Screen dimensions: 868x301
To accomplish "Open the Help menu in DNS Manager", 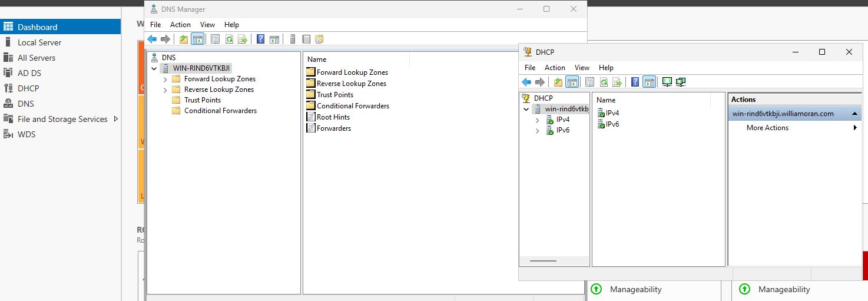I will [x=231, y=25].
